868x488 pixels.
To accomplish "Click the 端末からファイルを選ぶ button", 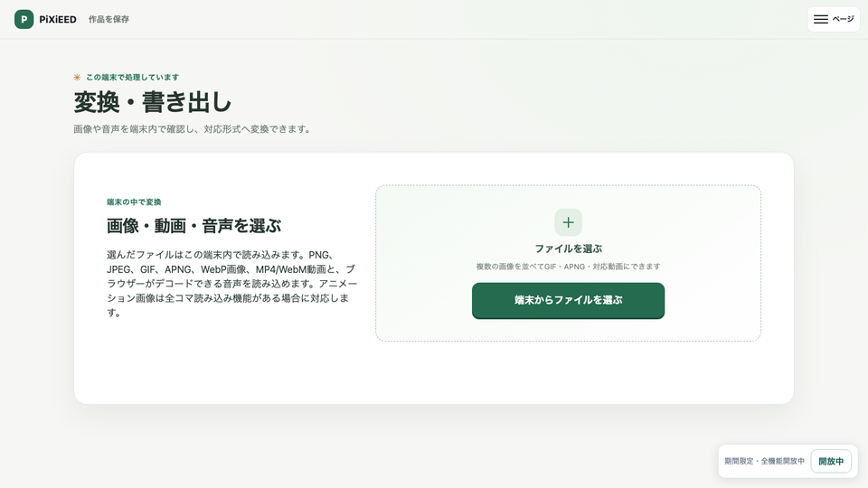I will (x=568, y=300).
